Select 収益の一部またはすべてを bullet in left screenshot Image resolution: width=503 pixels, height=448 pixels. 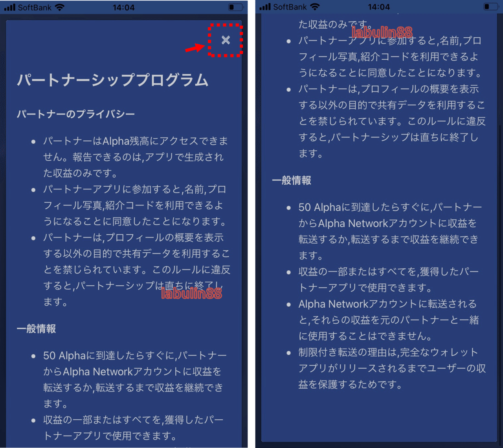pyautogui.click(x=134, y=428)
